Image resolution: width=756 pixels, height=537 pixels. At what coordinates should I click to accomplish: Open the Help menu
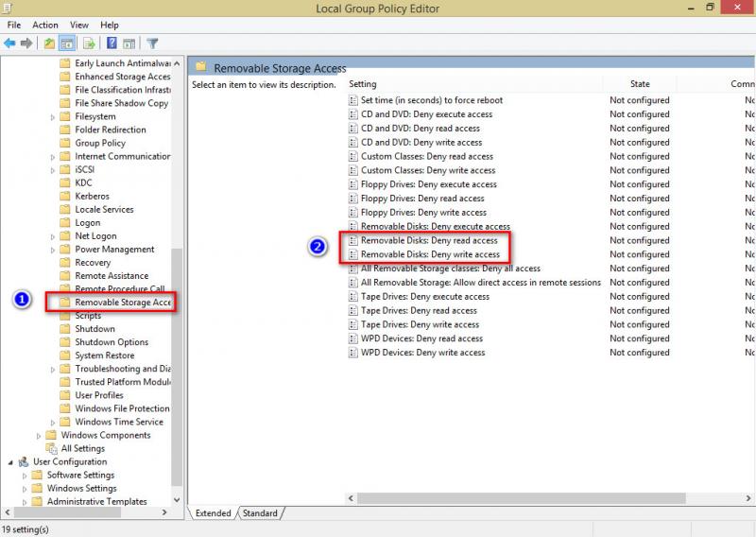pyautogui.click(x=110, y=26)
